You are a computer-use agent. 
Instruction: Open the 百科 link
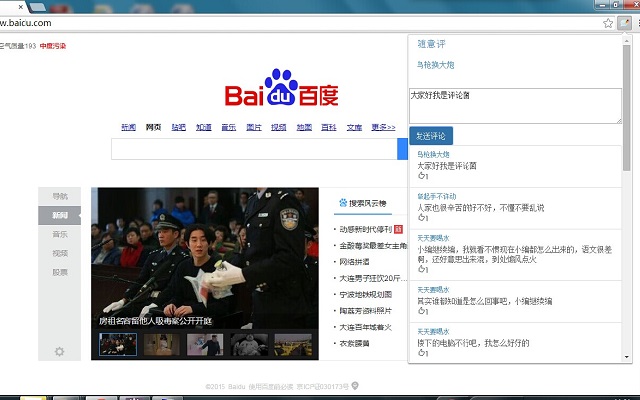tap(329, 127)
